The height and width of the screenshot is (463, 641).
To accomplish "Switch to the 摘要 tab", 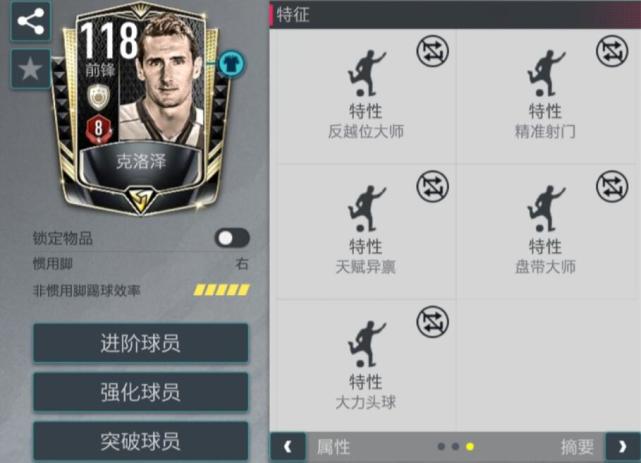I will pos(577,447).
